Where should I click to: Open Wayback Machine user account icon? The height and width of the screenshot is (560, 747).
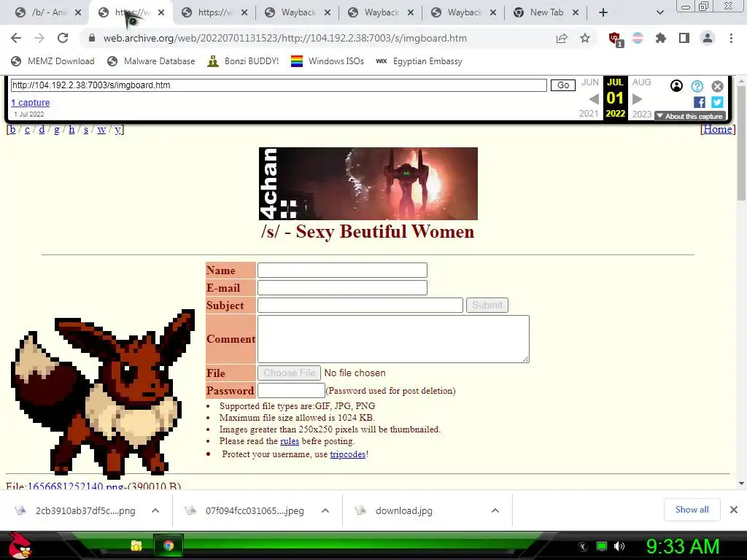click(676, 86)
